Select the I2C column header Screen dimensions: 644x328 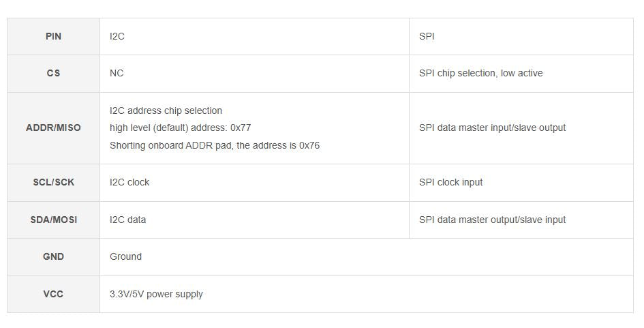point(117,36)
